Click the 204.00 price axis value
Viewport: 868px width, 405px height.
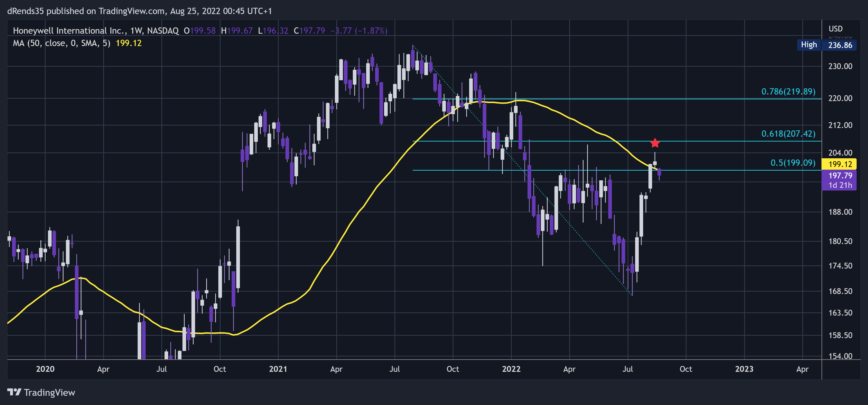point(840,153)
